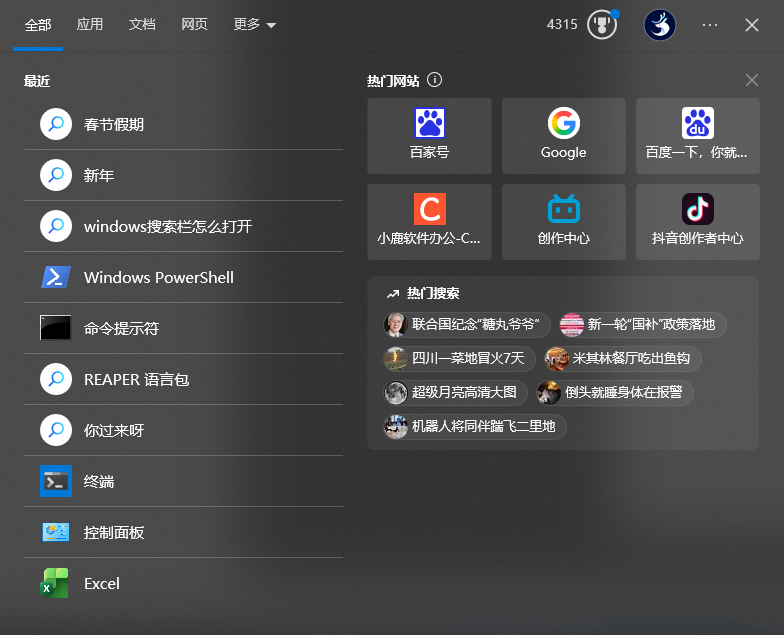Open the rewards trophy icon
The image size is (784, 635).
[602, 24]
